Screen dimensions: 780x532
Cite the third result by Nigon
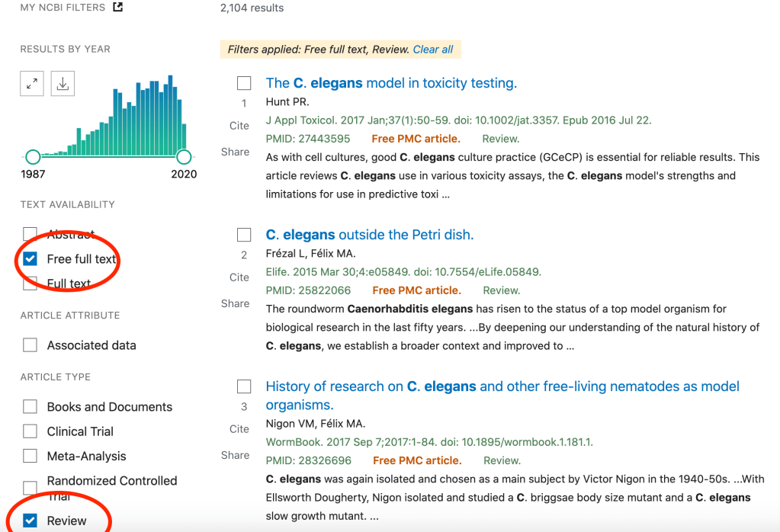pos(239,429)
